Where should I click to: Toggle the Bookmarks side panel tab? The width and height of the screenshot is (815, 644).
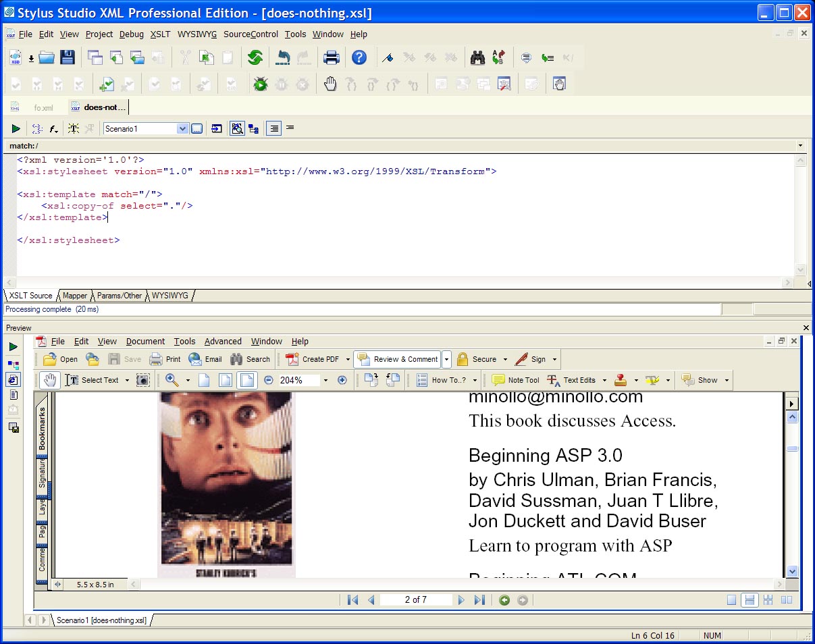tap(42, 429)
